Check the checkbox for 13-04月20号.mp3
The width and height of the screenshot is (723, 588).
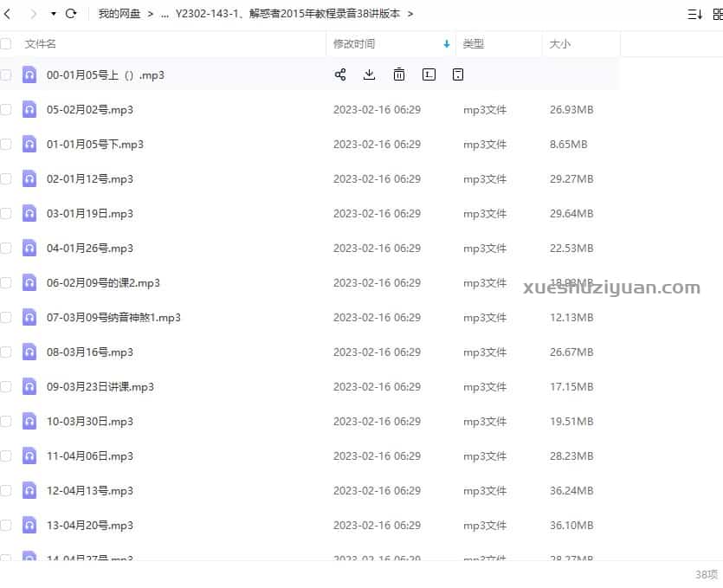[6, 526]
